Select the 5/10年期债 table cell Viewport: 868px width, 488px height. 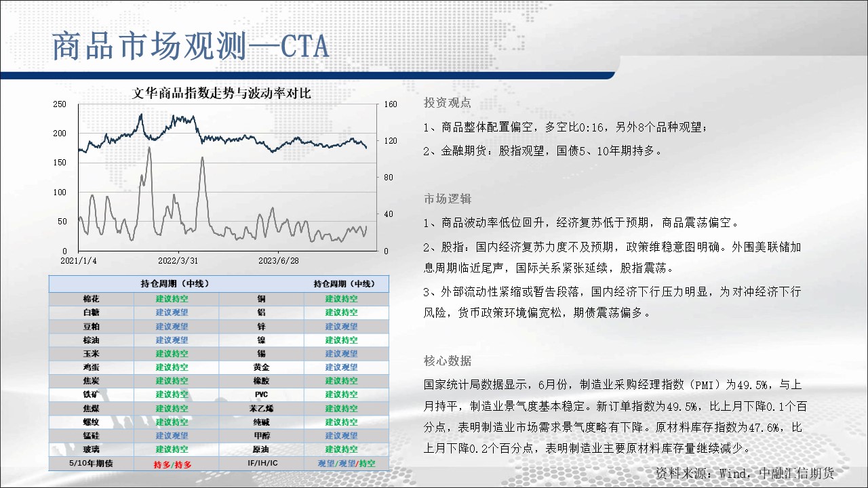91,464
